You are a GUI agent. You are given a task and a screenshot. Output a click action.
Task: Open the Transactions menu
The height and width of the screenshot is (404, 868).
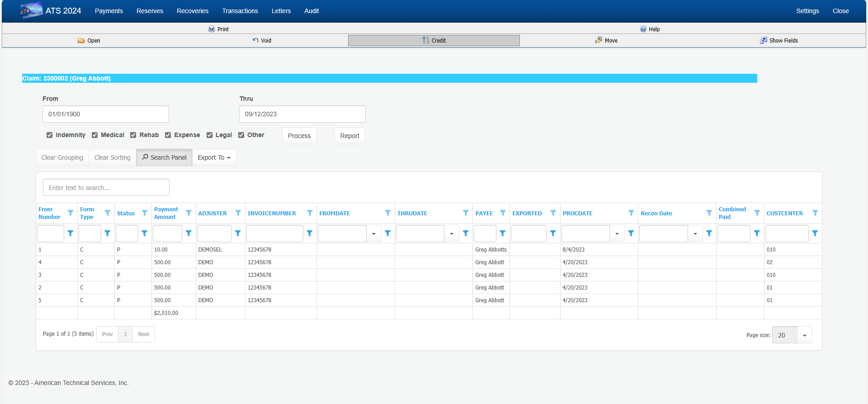240,11
